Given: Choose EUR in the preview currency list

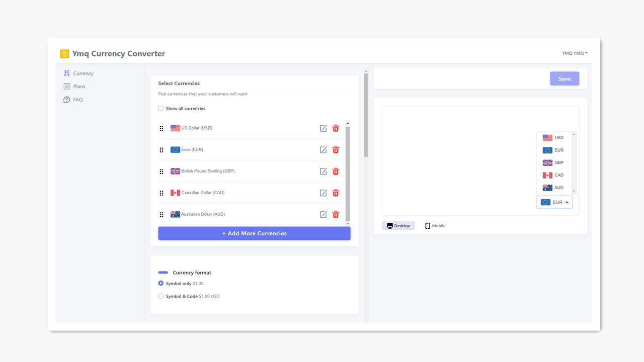Looking at the screenshot, I should (x=553, y=150).
